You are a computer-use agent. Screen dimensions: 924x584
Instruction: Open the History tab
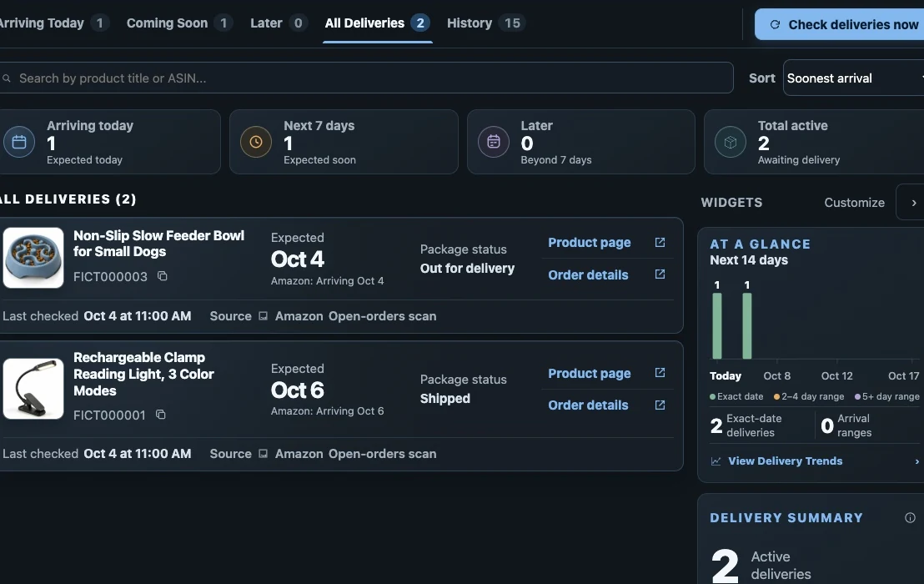485,23
